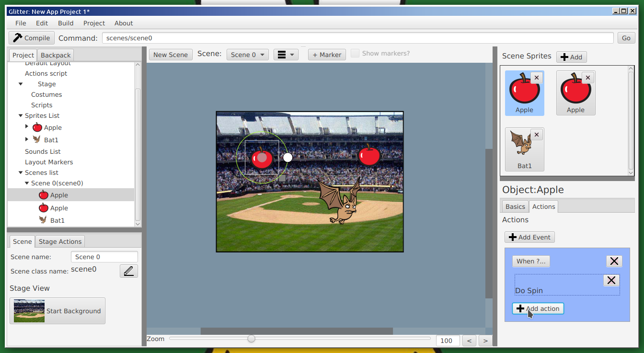
Task: Click the Compile hammer button
Action: coord(32,38)
